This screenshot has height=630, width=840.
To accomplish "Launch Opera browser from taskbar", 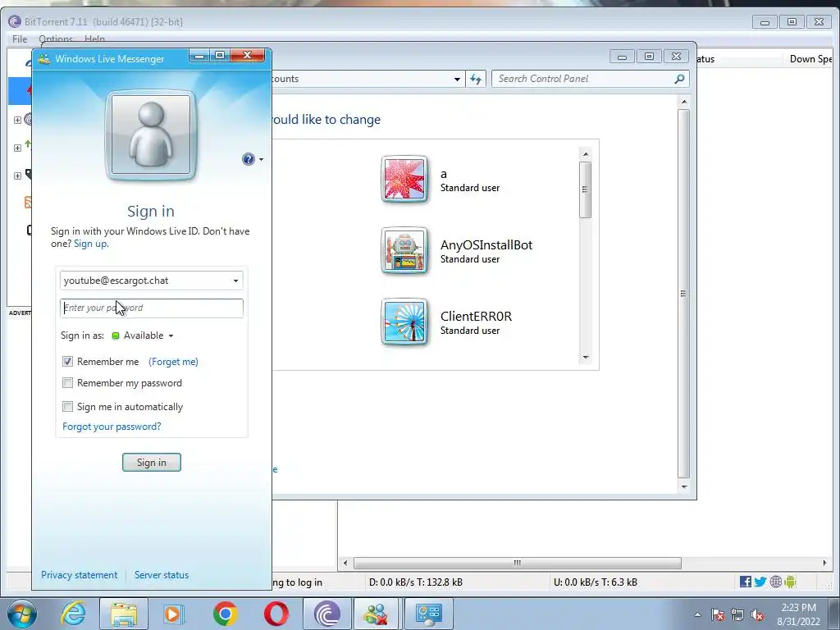I will [276, 614].
